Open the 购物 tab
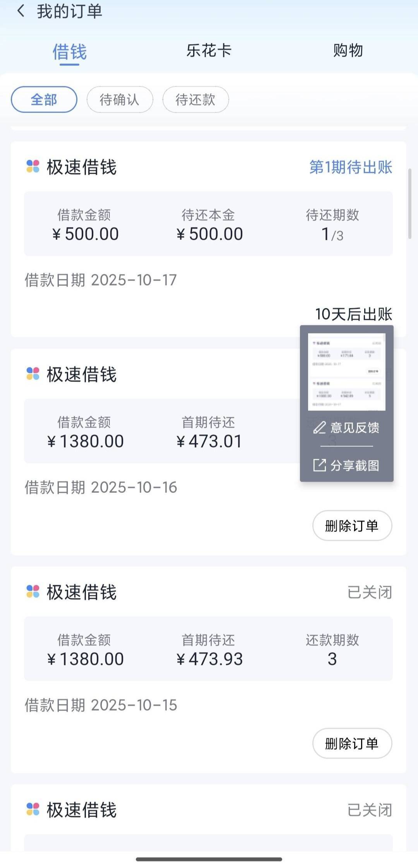This screenshot has width=418, height=868. click(348, 51)
